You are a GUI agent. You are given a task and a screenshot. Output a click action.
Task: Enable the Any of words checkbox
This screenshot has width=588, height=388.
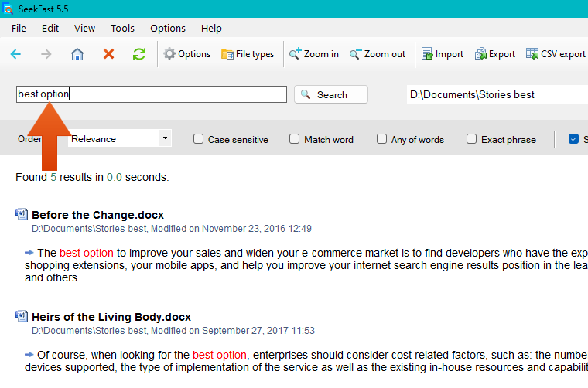[x=381, y=139]
